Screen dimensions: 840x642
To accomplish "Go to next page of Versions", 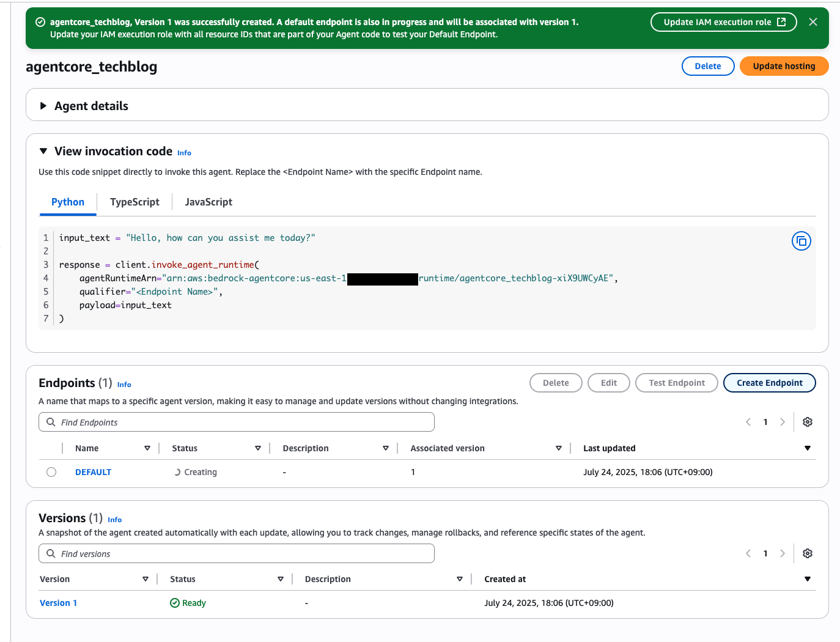I will (x=783, y=553).
